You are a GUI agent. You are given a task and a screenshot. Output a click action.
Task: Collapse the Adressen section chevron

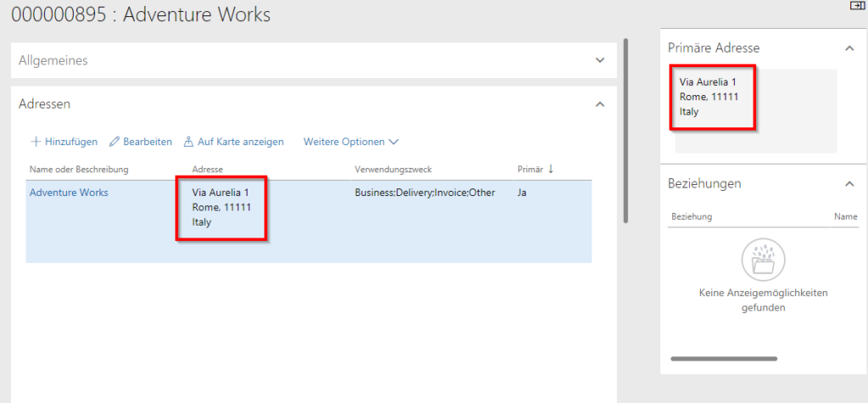[x=600, y=104]
